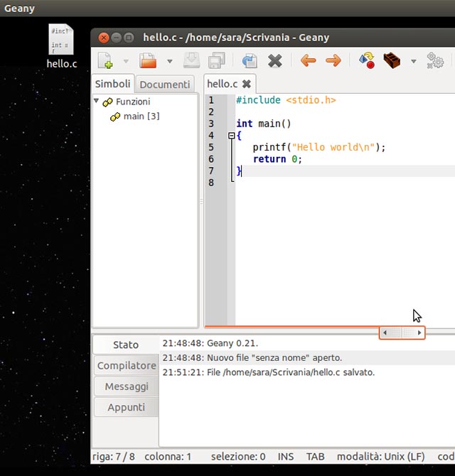455x476 pixels.
Task: Collapse the Funzioni tree node
Action: point(97,102)
